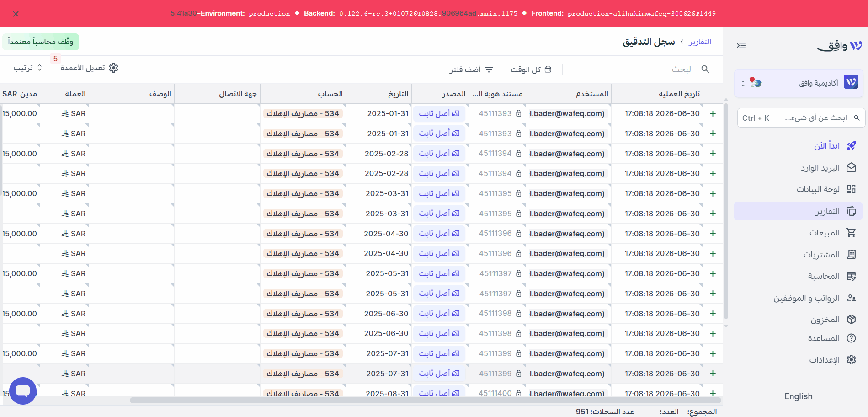Open the ترتيب sort dropdown

[28, 68]
